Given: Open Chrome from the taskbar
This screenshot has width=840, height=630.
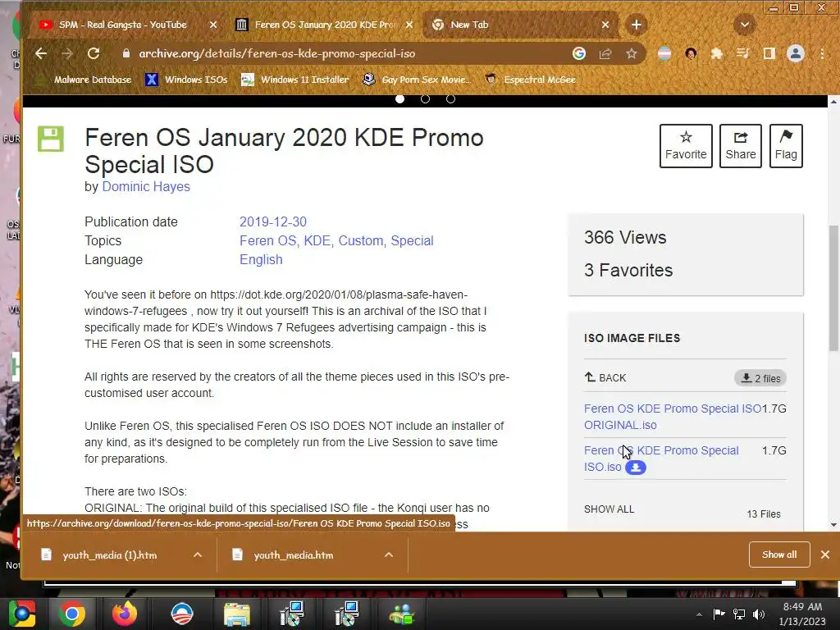Looking at the screenshot, I should tap(72, 614).
